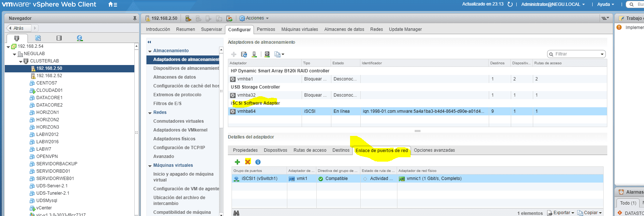Click the green plus add port binding icon
The image size is (644, 216).
pos(237,162)
